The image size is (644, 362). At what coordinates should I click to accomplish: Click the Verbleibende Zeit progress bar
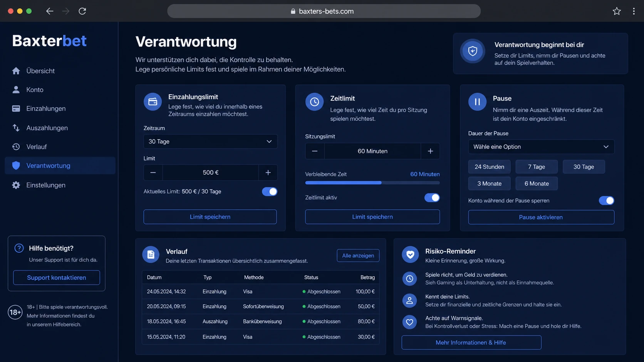click(x=372, y=183)
